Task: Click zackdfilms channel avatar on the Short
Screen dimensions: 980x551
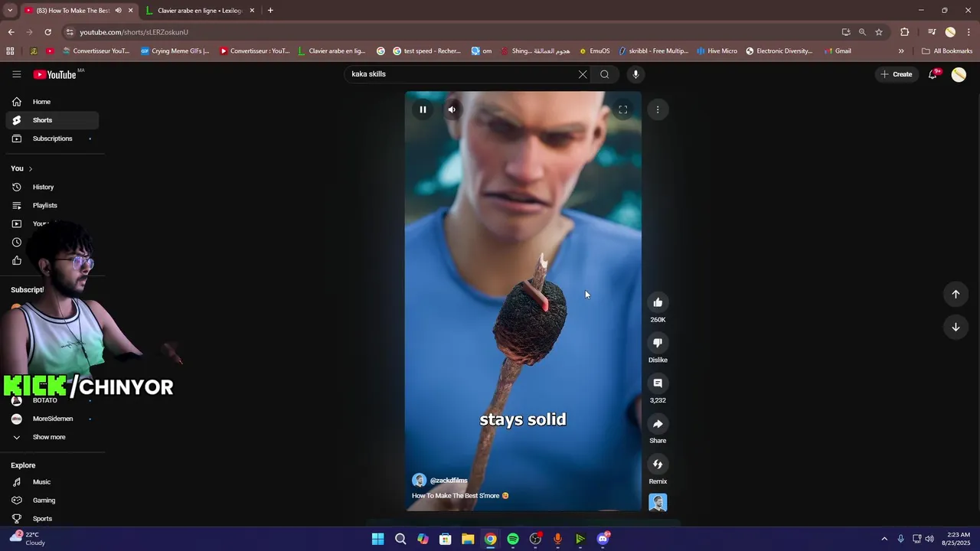Action: click(x=419, y=481)
